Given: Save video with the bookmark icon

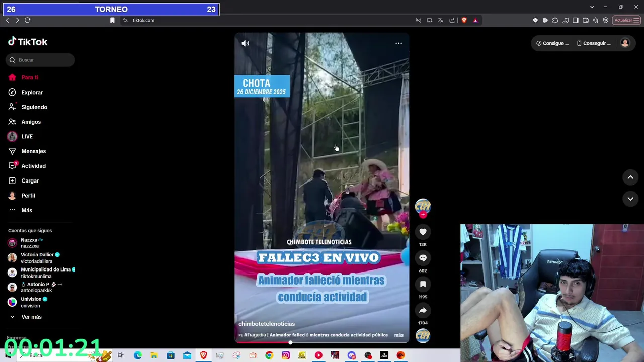Looking at the screenshot, I should (423, 284).
